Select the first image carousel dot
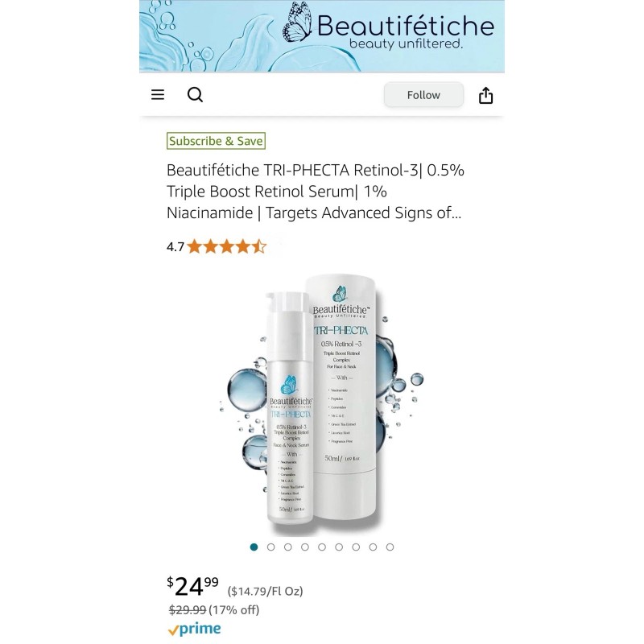Viewport: 644px width, 644px height. [254, 547]
